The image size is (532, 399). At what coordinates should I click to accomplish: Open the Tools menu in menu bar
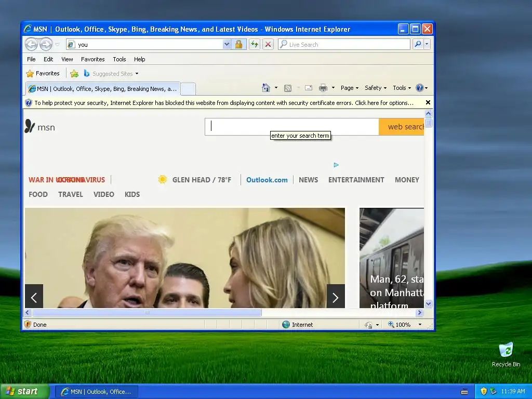pos(119,59)
